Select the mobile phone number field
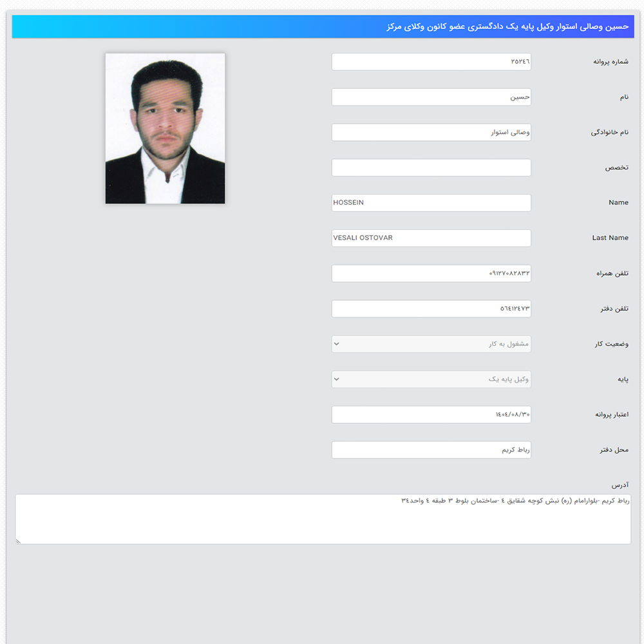This screenshot has height=644, width=644. click(431, 274)
